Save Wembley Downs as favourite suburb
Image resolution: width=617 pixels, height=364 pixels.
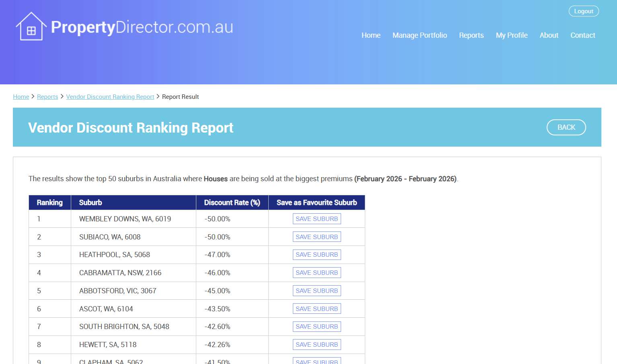(317, 219)
